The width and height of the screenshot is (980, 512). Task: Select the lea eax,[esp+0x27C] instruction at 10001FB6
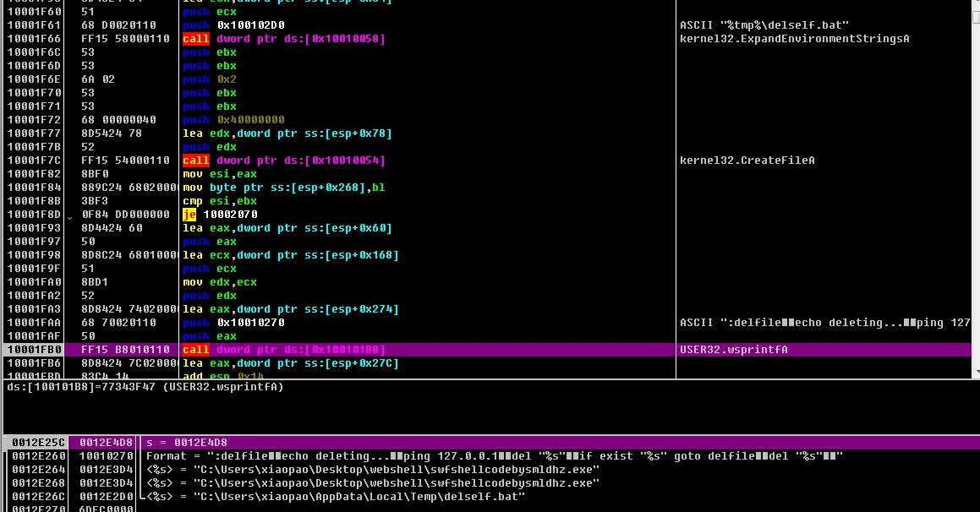coord(290,363)
